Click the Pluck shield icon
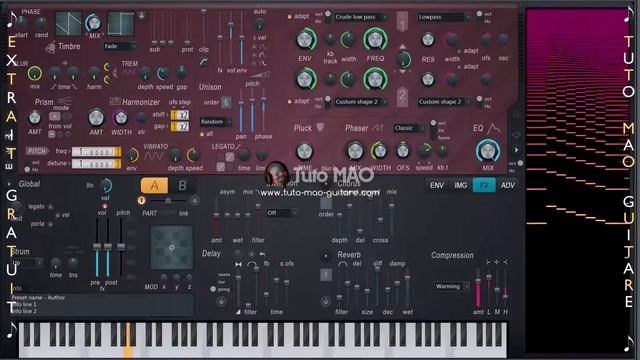This screenshot has width=640, height=360. click(x=320, y=127)
